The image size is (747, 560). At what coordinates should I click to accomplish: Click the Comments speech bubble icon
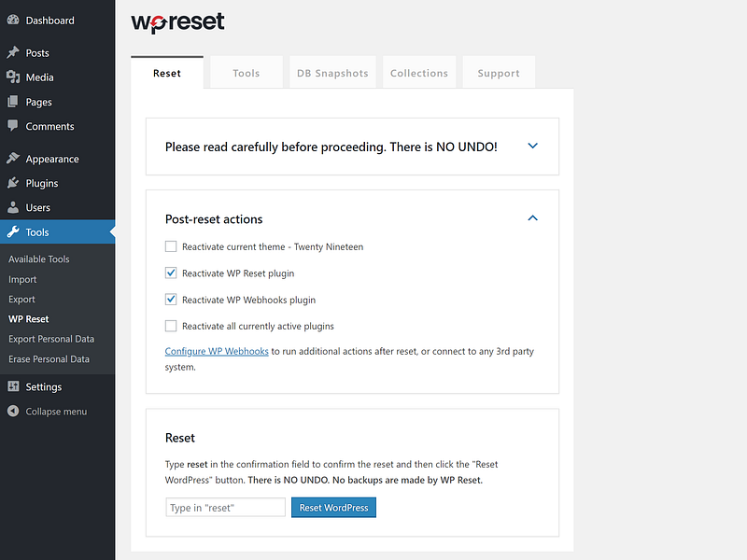[13, 126]
